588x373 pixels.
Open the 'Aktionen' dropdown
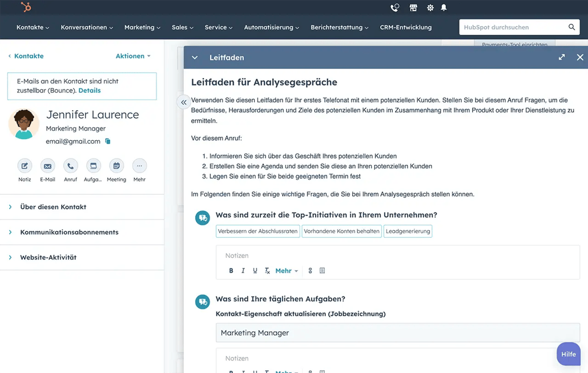coord(133,56)
